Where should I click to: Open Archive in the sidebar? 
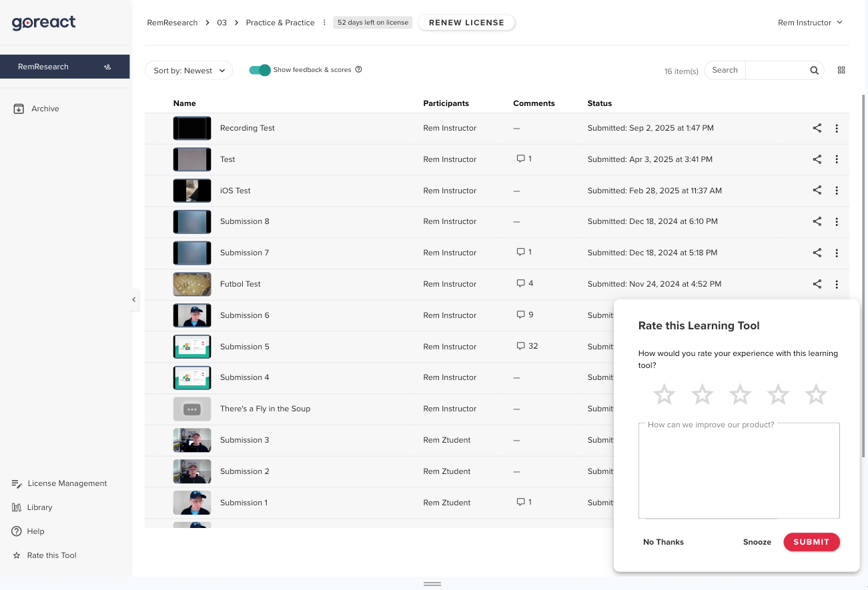point(45,109)
